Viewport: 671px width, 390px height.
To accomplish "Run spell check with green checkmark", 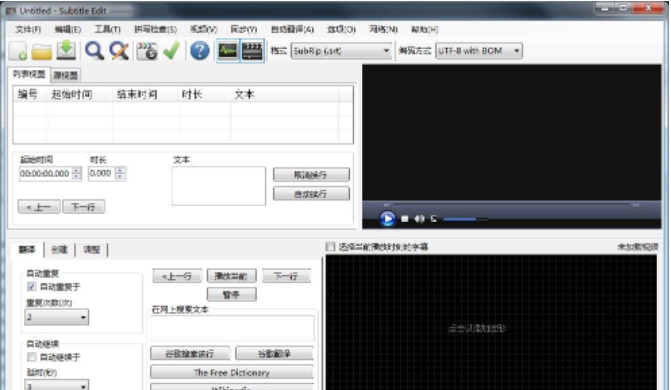I will coord(172,51).
